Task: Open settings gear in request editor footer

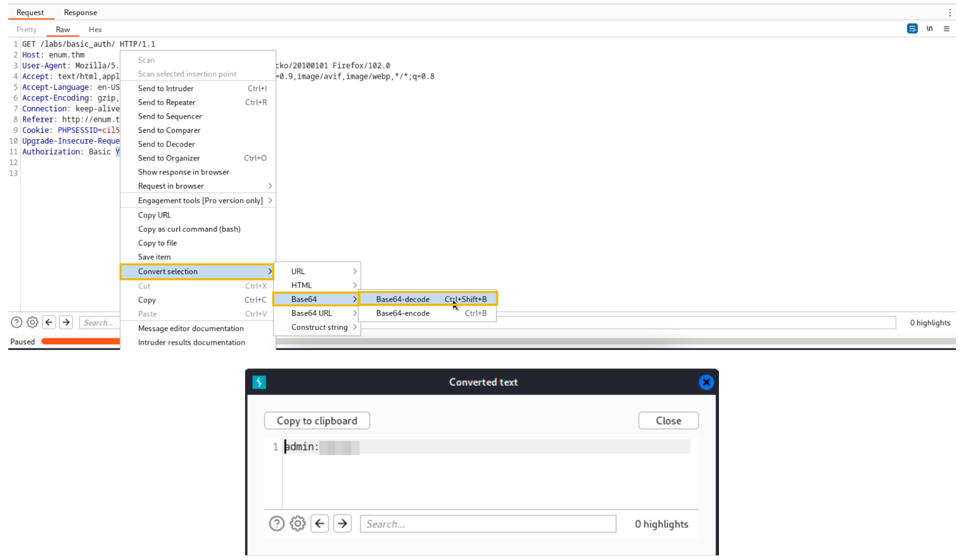Action: point(32,322)
